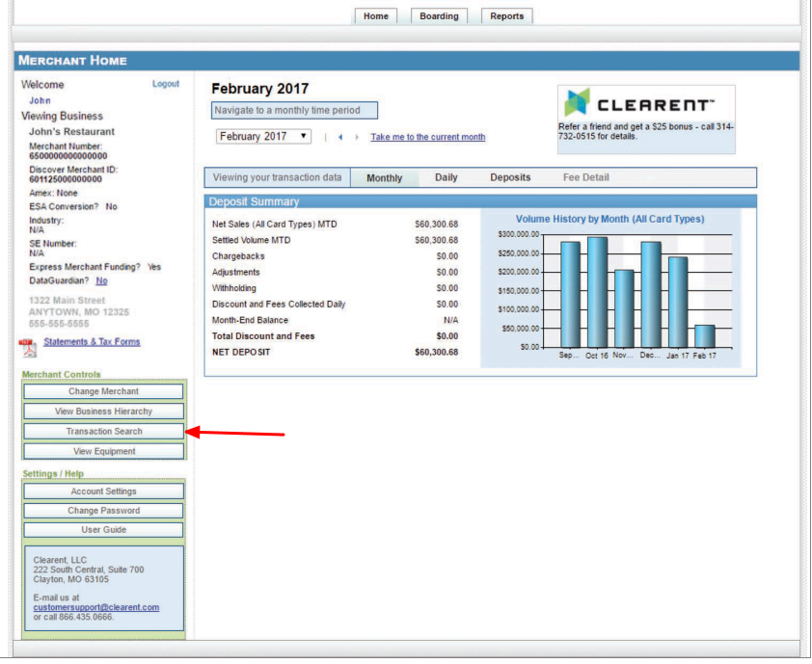Click the Chargebacks row label
The width and height of the screenshot is (812, 664).
pos(238,256)
